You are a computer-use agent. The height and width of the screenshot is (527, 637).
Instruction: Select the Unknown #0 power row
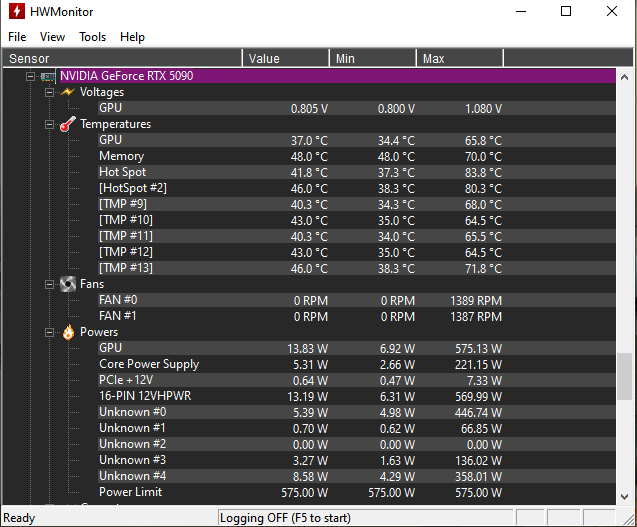click(357, 412)
